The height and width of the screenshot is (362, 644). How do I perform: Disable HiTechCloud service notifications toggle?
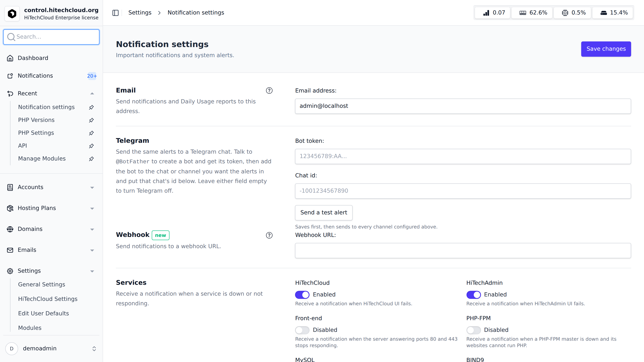point(302,295)
